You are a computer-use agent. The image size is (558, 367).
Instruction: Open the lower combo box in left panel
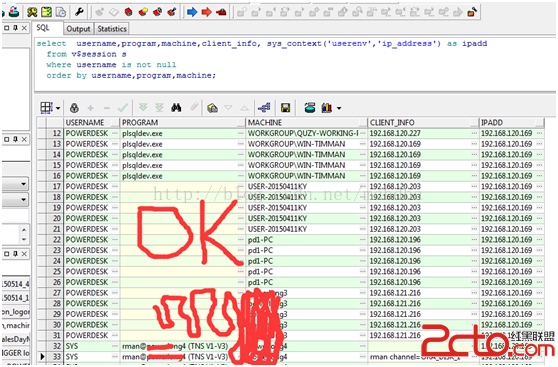[x=23, y=200]
